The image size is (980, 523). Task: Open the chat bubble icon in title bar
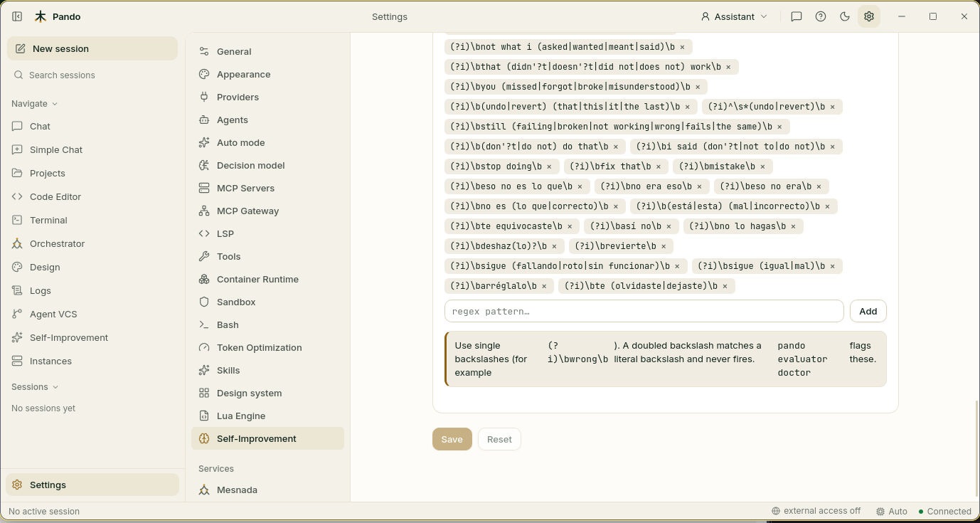797,16
